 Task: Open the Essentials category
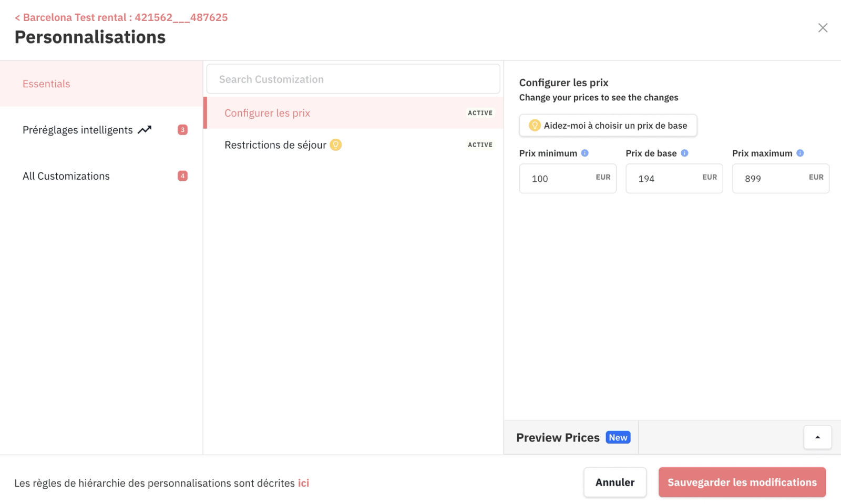pos(101,84)
